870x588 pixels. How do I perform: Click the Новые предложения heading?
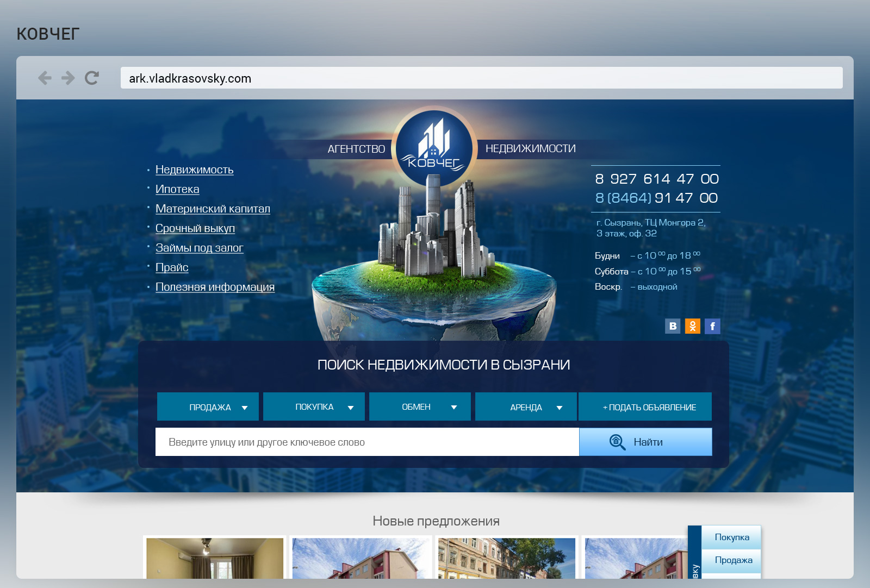(x=436, y=521)
